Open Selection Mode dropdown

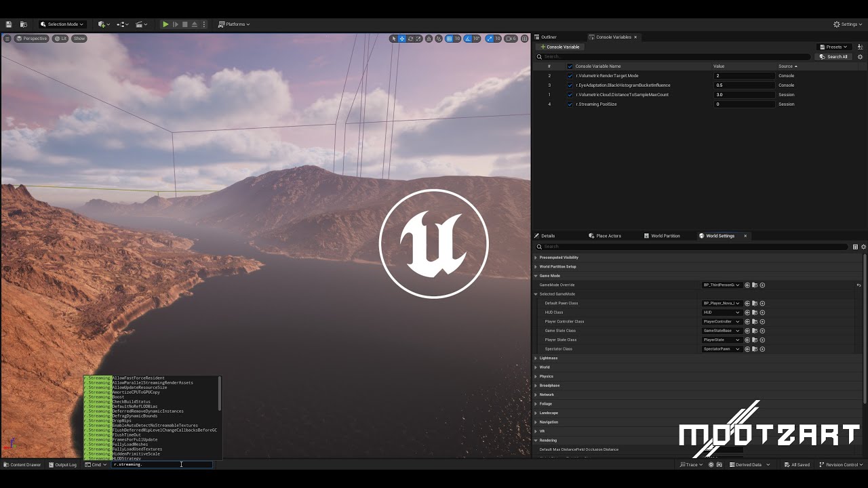point(62,24)
